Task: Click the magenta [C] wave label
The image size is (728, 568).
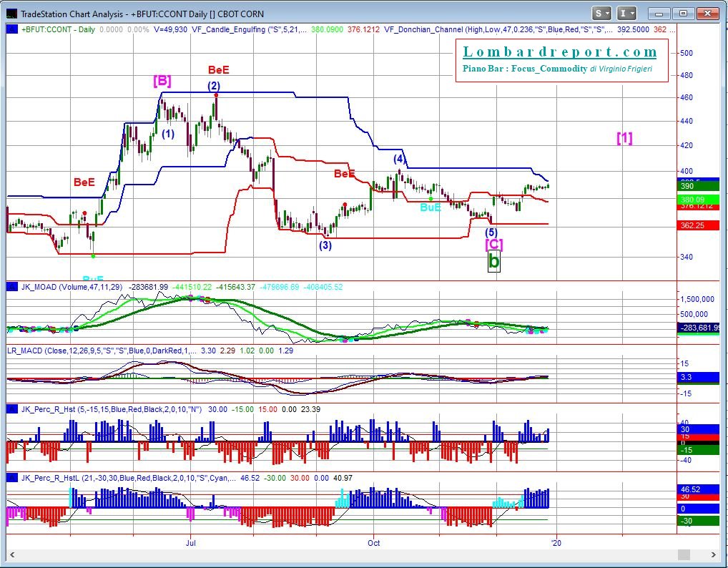Action: (x=493, y=244)
